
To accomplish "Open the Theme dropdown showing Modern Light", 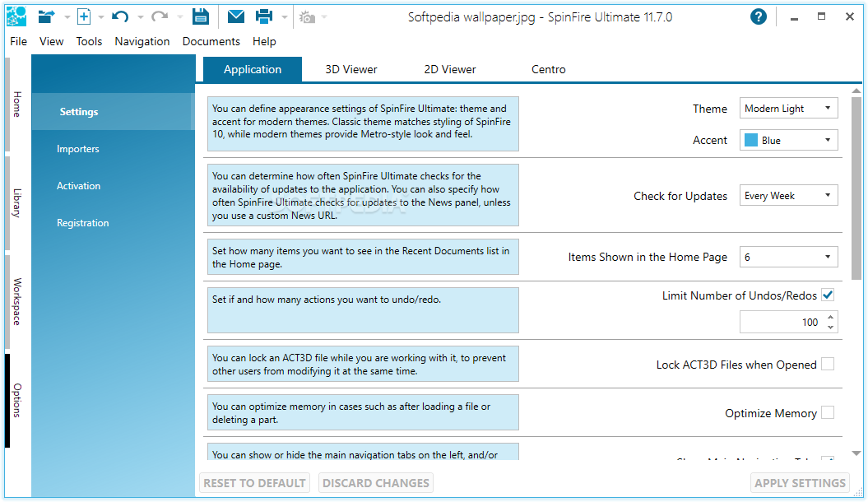I will pos(788,109).
